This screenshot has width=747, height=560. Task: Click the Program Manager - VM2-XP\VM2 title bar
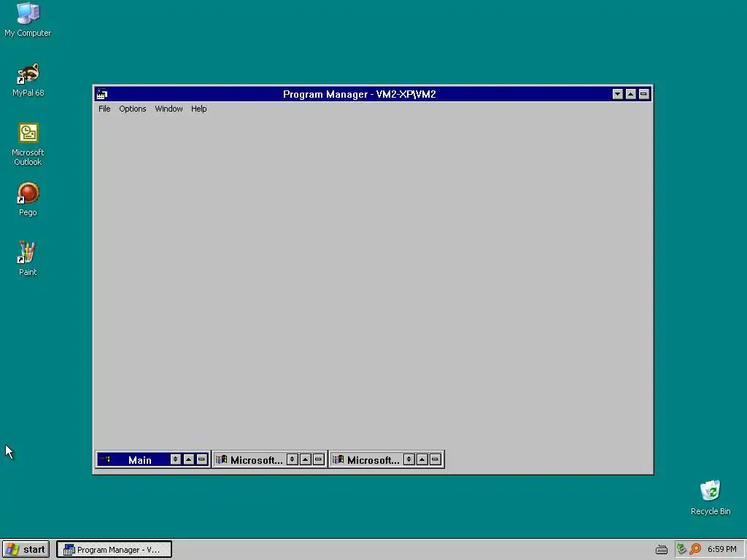coord(360,94)
